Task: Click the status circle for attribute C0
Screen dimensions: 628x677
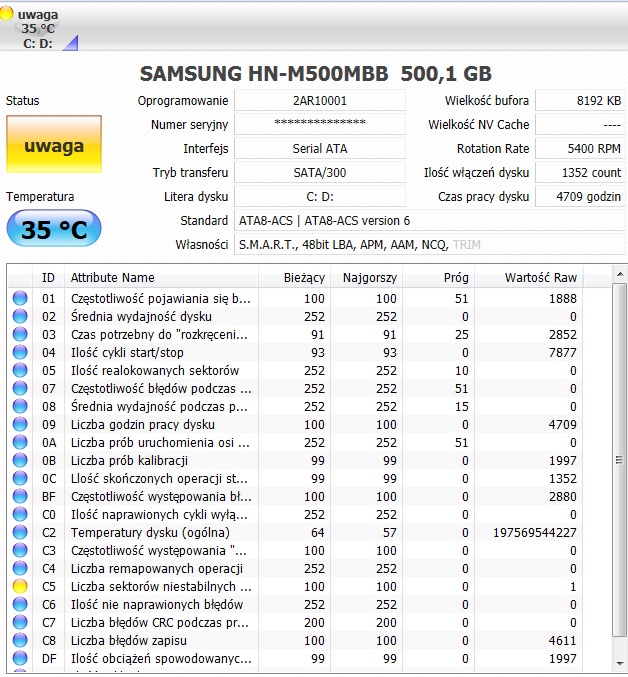Action: (20, 514)
